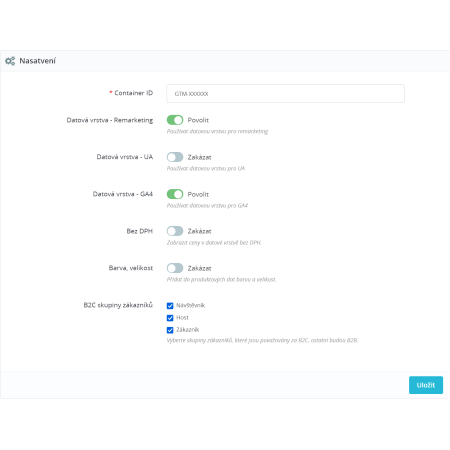Image resolution: width=450 pixels, height=450 pixels.
Task: Uncheck the Návštěvník checkbox
Action: [x=170, y=306]
